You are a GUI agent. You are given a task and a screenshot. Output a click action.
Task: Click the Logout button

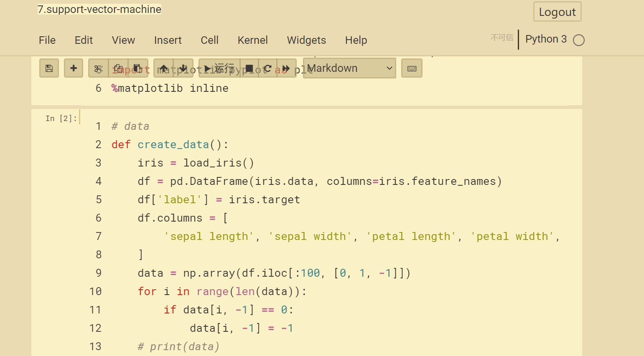pos(557,12)
